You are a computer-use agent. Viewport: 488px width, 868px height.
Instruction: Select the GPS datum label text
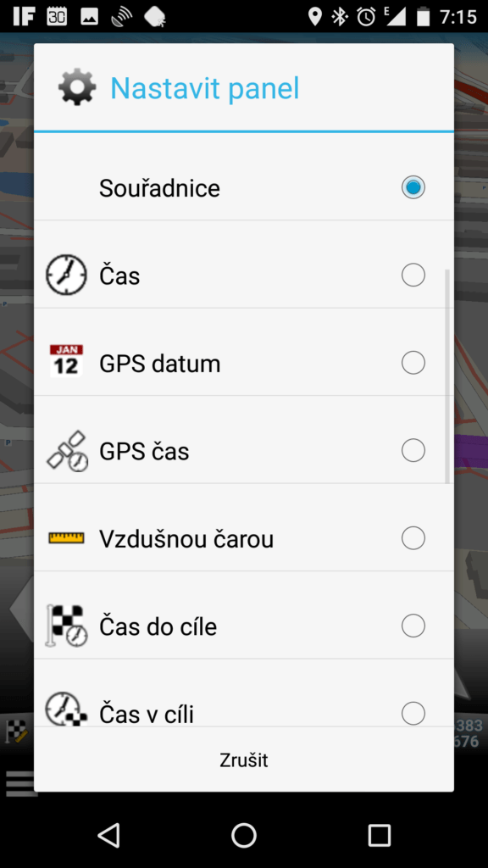click(160, 364)
